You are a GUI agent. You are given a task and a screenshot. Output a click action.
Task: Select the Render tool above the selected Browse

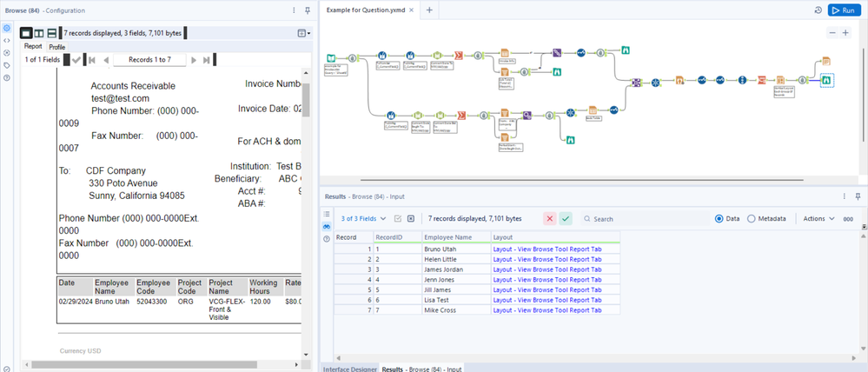pyautogui.click(x=826, y=61)
